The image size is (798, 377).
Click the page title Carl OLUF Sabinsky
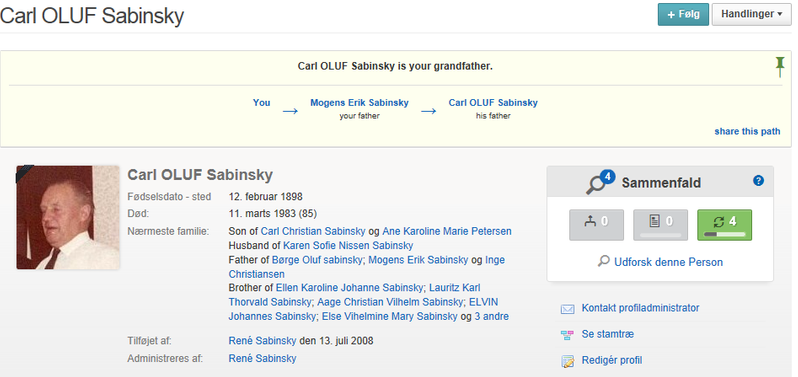coord(92,16)
